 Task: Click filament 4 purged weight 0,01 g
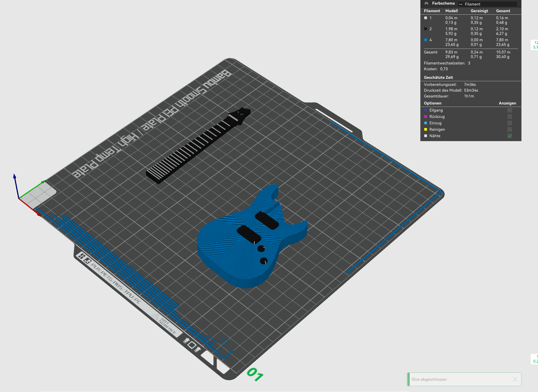(x=476, y=45)
